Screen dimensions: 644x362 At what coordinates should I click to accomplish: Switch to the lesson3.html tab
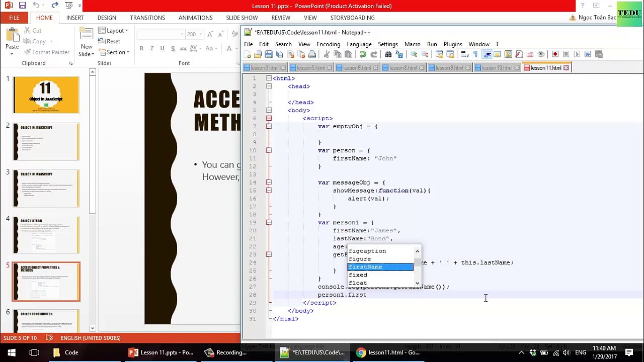265,68
